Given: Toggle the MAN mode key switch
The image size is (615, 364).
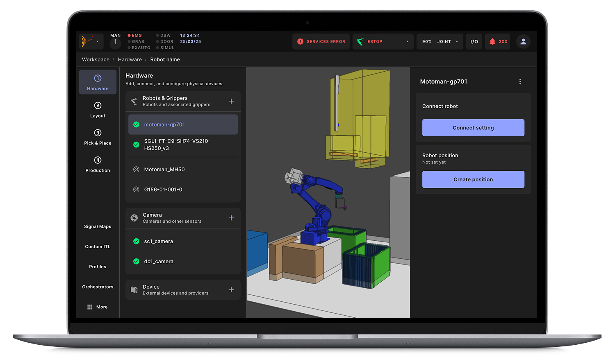Looking at the screenshot, I should pos(115,42).
